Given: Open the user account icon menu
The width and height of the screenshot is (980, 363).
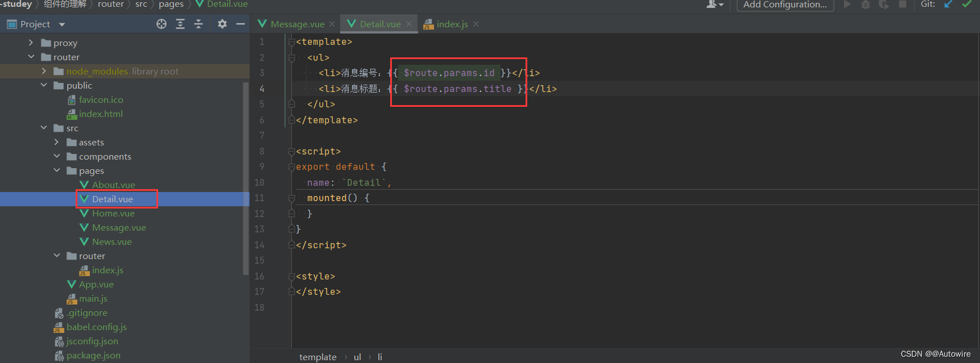Looking at the screenshot, I should tap(714, 5).
